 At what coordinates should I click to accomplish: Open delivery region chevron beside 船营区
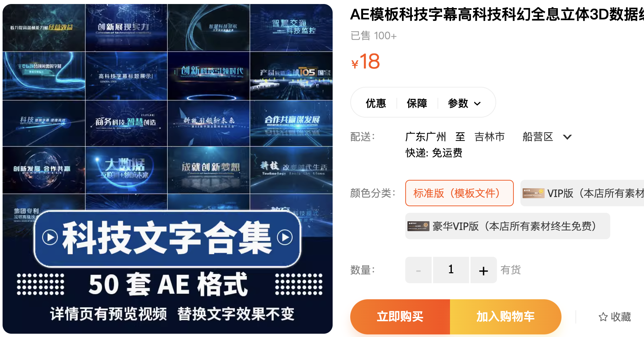[x=567, y=137]
